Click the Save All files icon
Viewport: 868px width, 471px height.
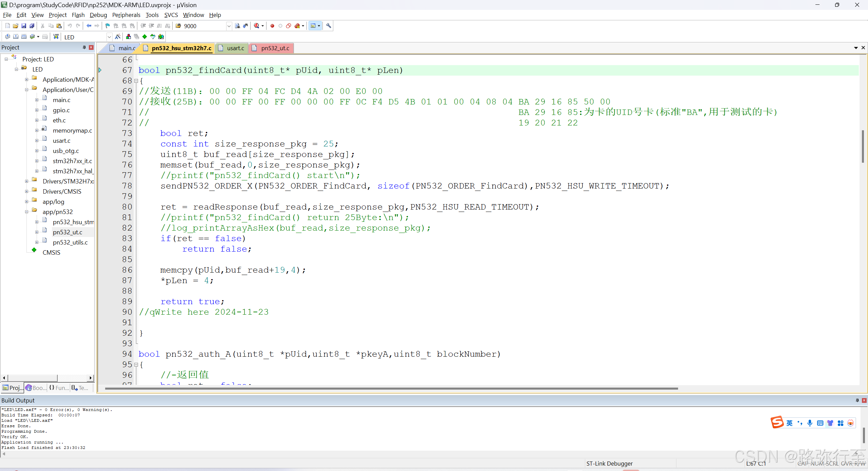pyautogui.click(x=32, y=26)
